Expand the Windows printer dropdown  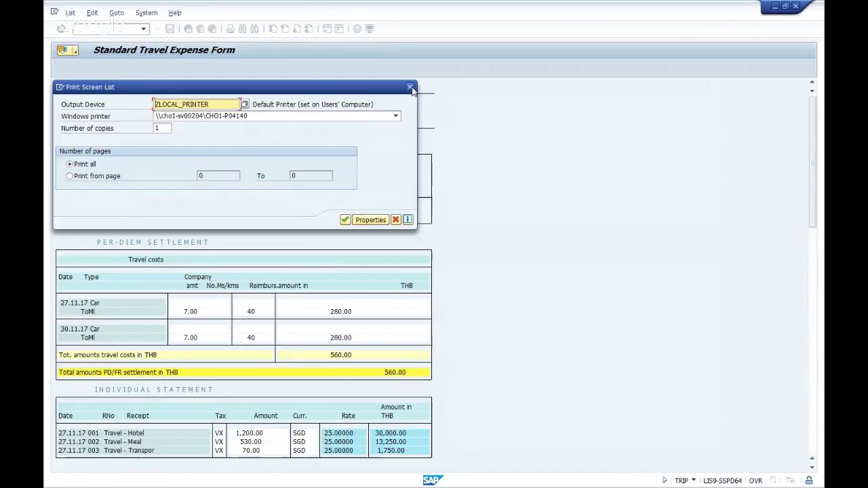(395, 116)
